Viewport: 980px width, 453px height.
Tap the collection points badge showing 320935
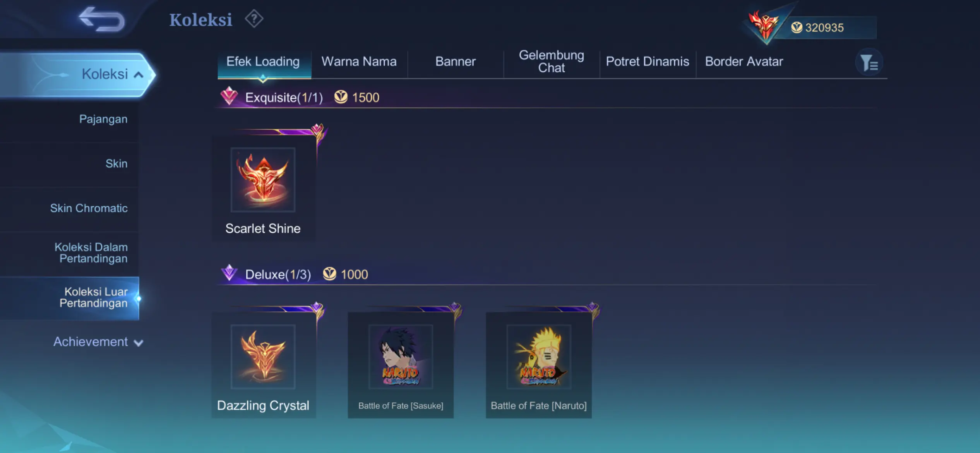pos(813,27)
